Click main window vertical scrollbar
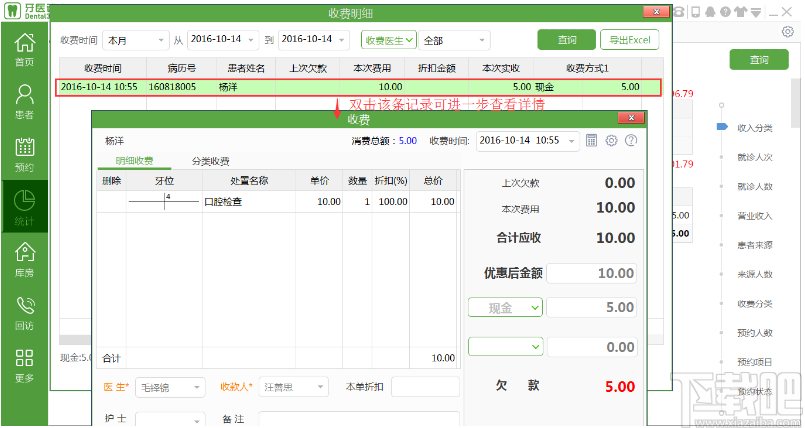Viewport: 805px width, 428px height. tap(796, 103)
